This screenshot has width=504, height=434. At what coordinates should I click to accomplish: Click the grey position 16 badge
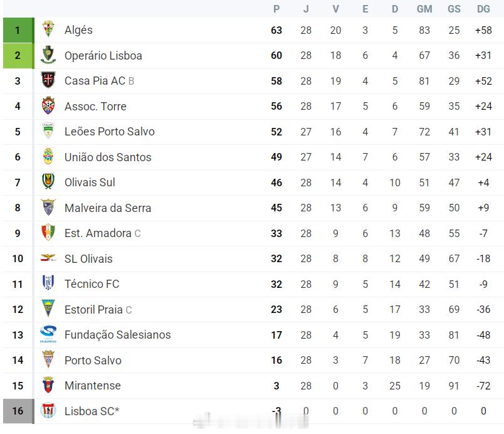[18, 411]
